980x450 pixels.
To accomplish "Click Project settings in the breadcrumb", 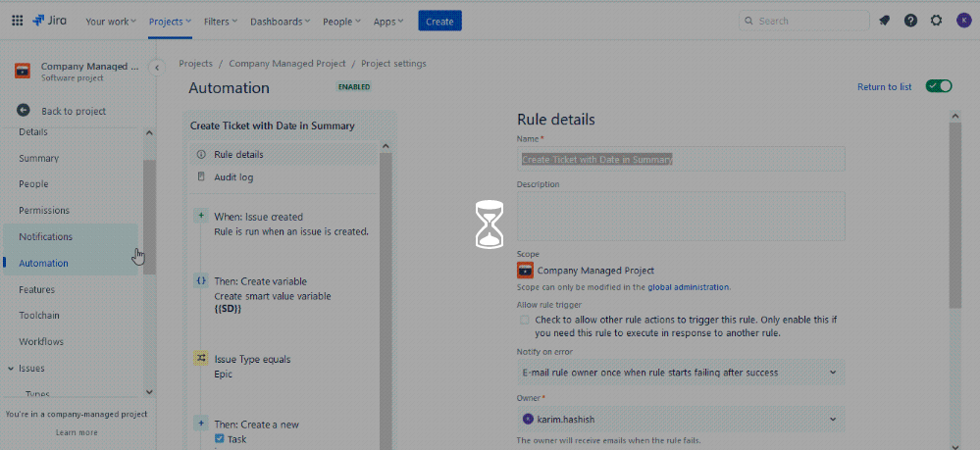I will click(393, 64).
